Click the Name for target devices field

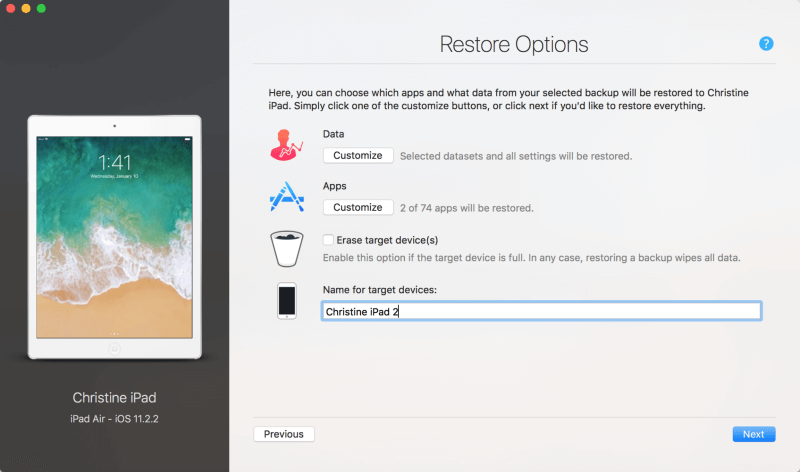(540, 312)
